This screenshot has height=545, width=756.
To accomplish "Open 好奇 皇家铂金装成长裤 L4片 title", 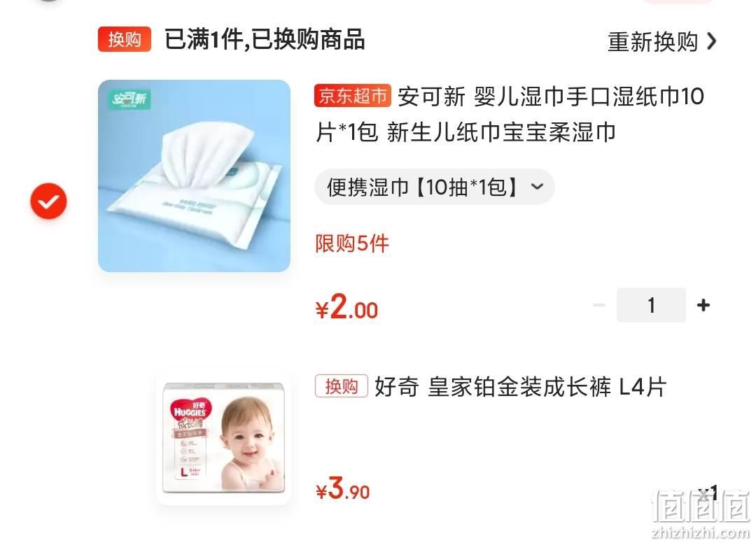I will click(520, 386).
